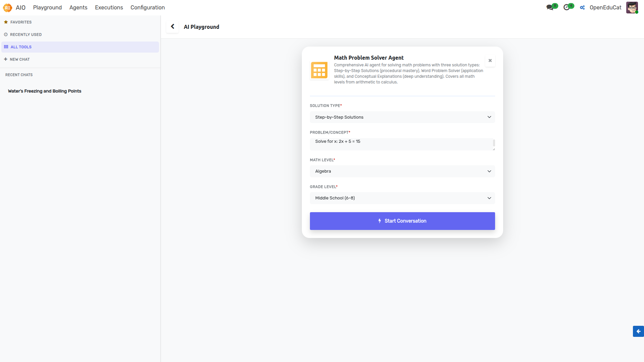Expand the Math Level dropdown
The height and width of the screenshot is (362, 644).
pos(402,171)
